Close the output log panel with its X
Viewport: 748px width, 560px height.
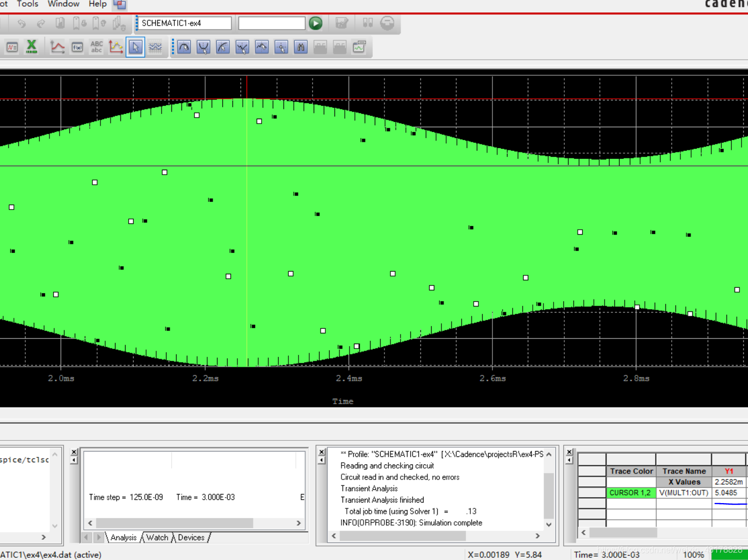click(322, 452)
